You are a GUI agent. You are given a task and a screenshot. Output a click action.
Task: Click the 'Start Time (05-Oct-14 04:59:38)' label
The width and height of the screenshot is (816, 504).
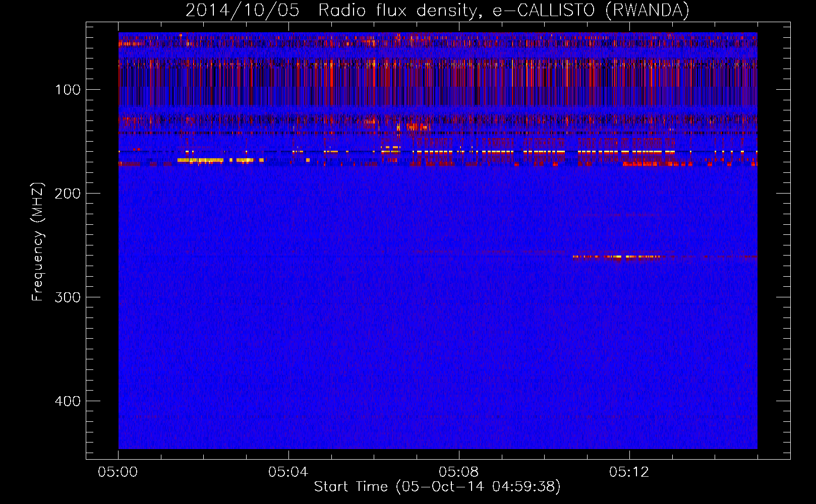point(437,487)
